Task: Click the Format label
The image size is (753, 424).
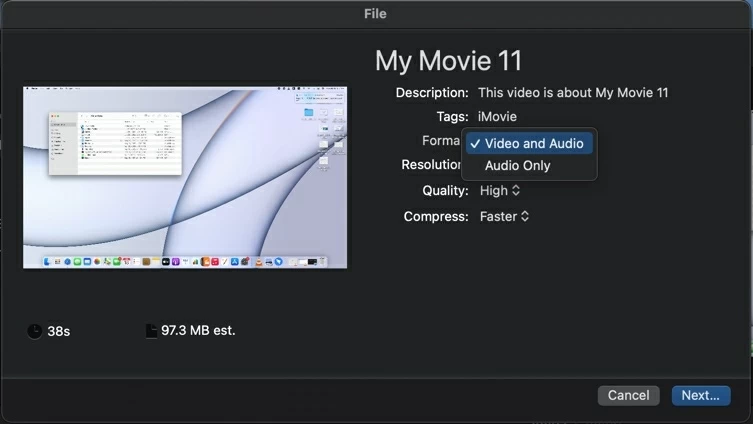Action: 440,141
